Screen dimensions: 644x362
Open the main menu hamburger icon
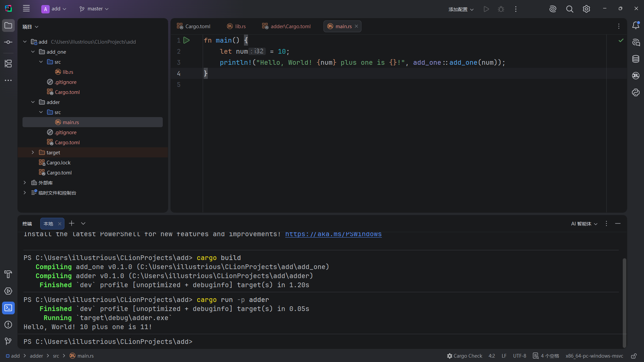click(26, 9)
